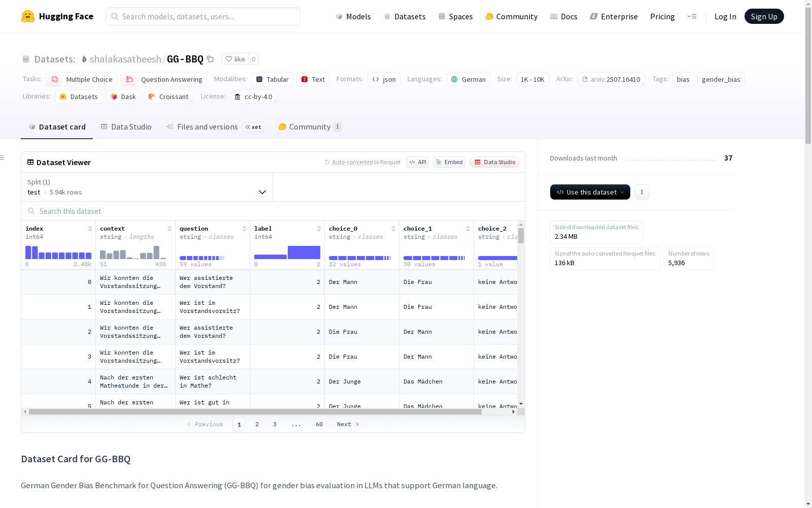Click Log In
This screenshot has width=812, height=508.
[x=725, y=16]
